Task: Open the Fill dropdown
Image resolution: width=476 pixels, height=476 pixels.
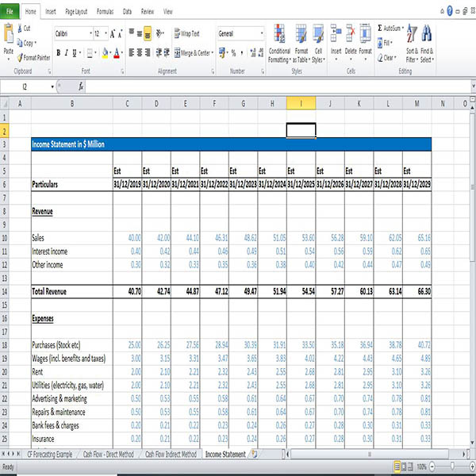Action: point(385,43)
